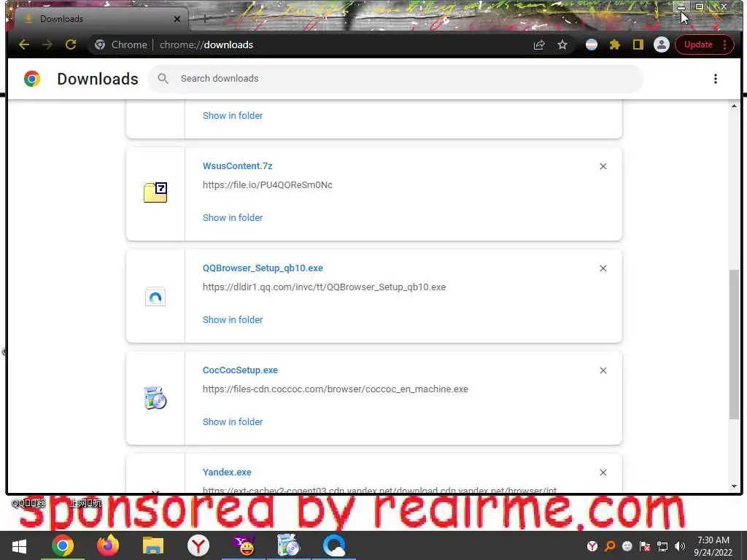Open the flag with red X tray icon
The height and width of the screenshot is (560, 747).
(x=645, y=546)
